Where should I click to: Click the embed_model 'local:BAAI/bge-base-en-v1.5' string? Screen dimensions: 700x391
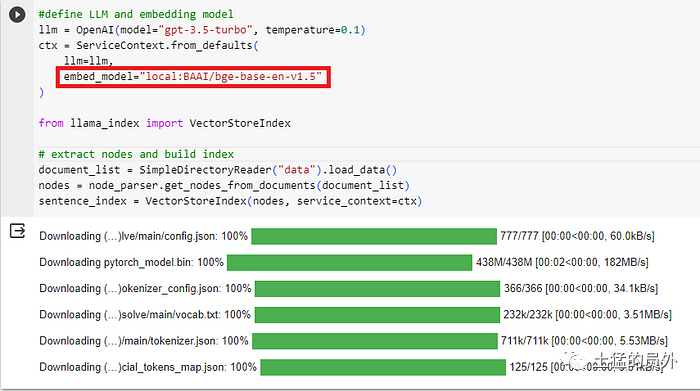(x=231, y=77)
